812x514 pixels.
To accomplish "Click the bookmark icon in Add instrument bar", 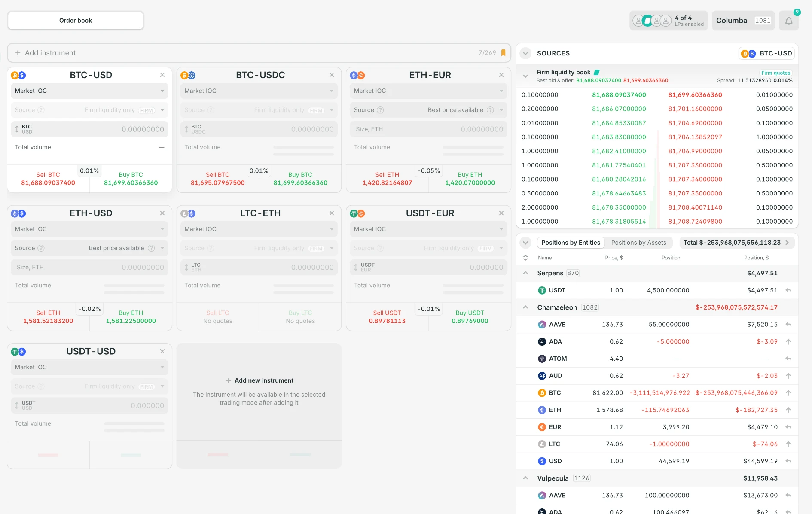I will [503, 53].
